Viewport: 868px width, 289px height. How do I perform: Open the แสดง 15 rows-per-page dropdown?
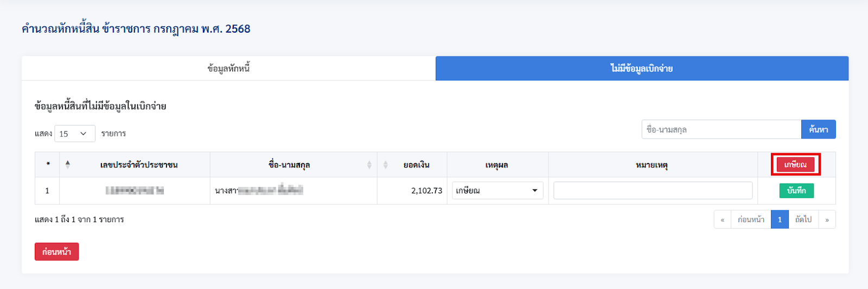click(x=75, y=134)
